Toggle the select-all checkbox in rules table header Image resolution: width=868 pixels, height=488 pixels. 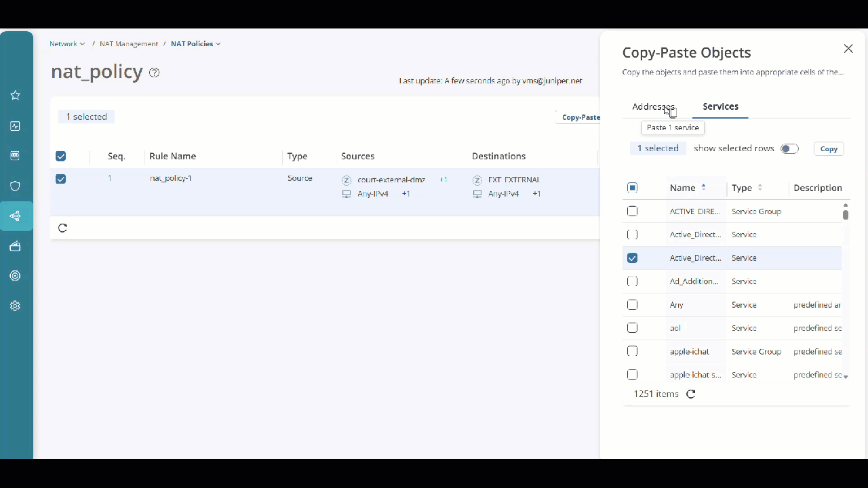61,157
